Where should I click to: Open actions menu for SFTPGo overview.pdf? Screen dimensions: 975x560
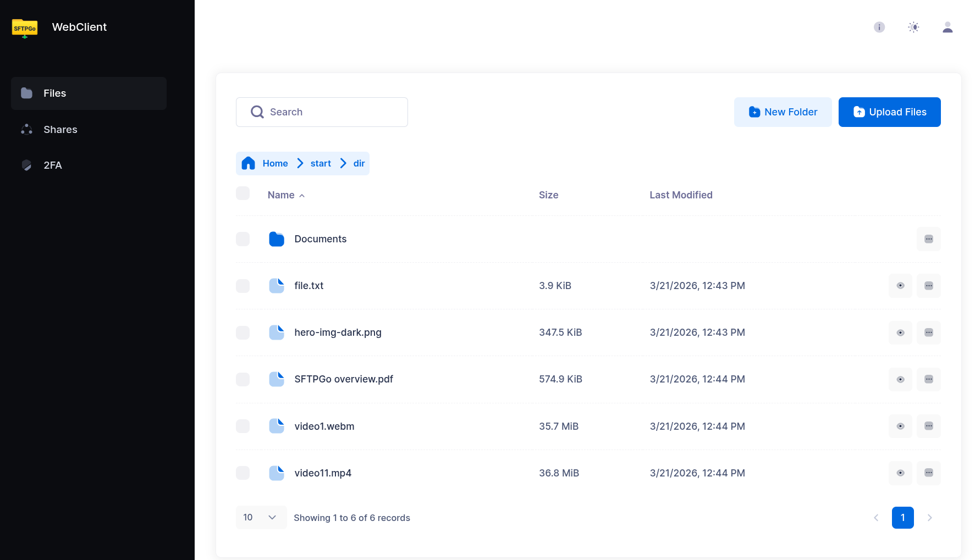[929, 379]
